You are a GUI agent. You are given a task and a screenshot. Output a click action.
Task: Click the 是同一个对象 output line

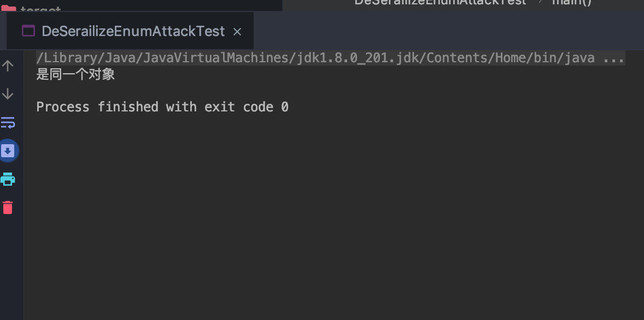coord(75,75)
